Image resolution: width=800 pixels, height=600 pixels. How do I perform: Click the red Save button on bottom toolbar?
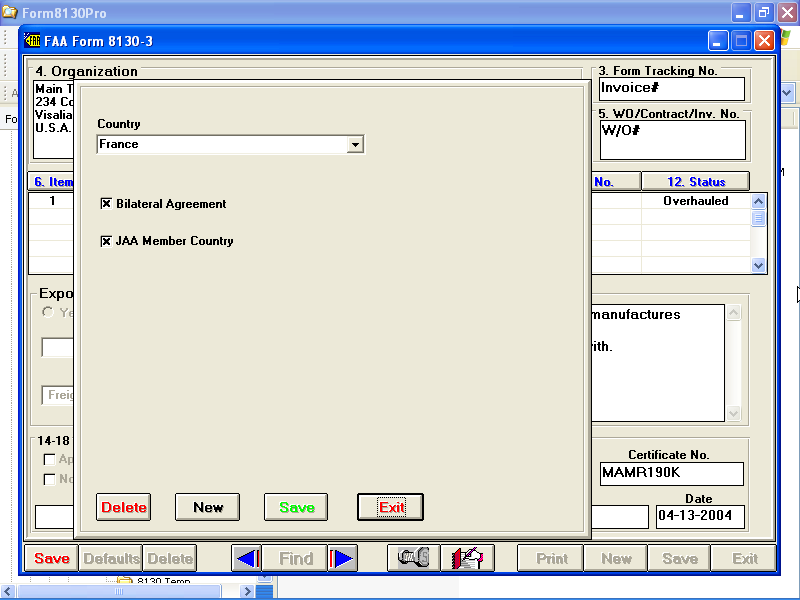pos(52,558)
